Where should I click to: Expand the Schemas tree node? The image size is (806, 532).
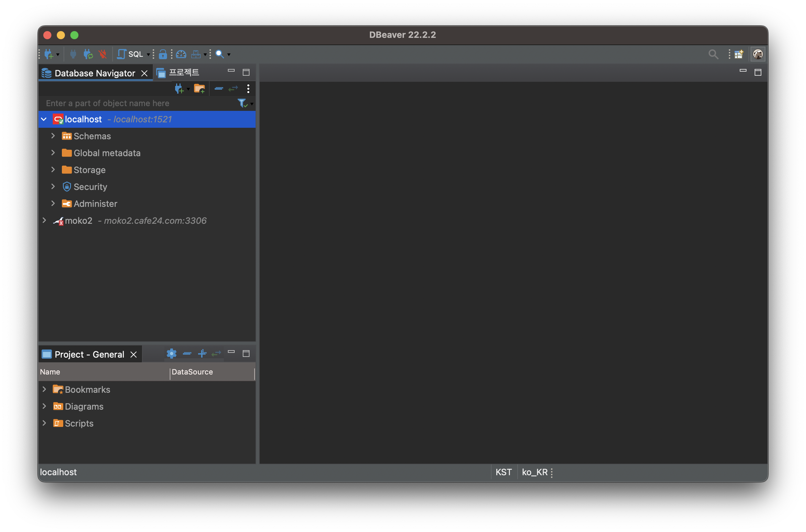[53, 136]
